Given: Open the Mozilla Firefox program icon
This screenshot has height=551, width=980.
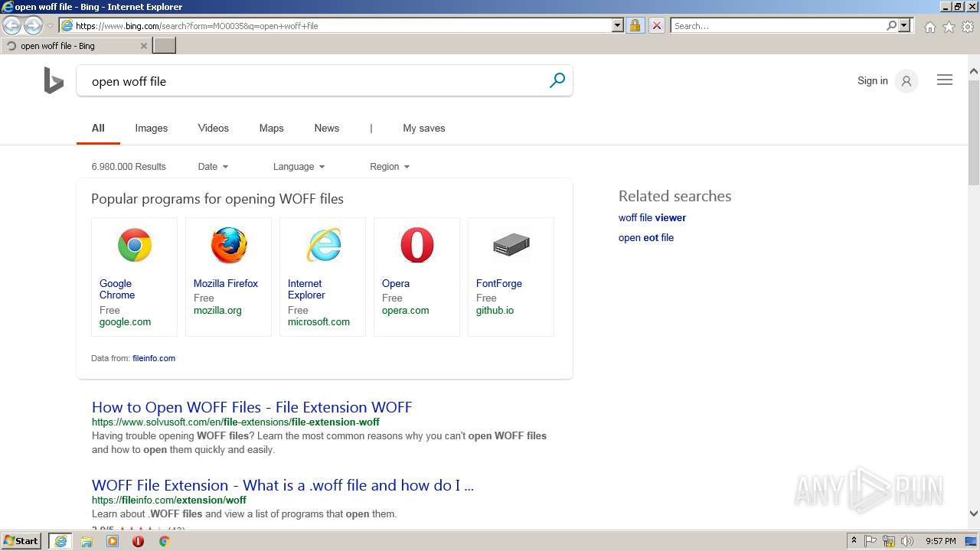Looking at the screenshot, I should [x=228, y=246].
